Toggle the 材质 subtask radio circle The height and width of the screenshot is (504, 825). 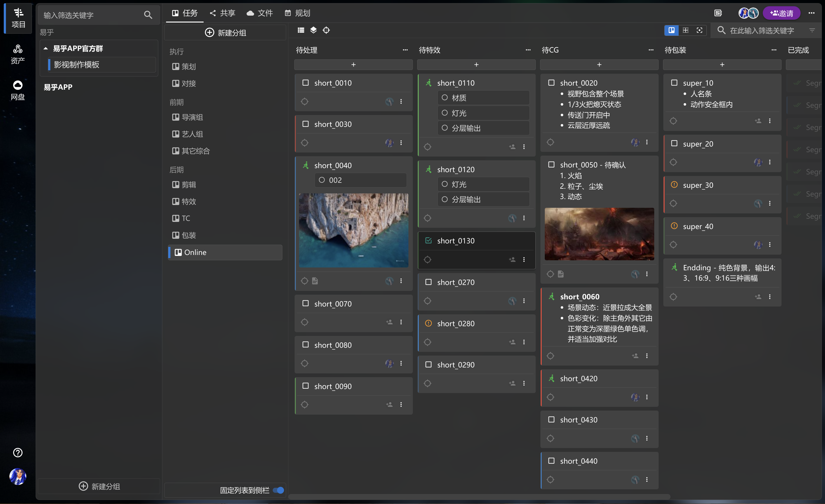tap(444, 98)
